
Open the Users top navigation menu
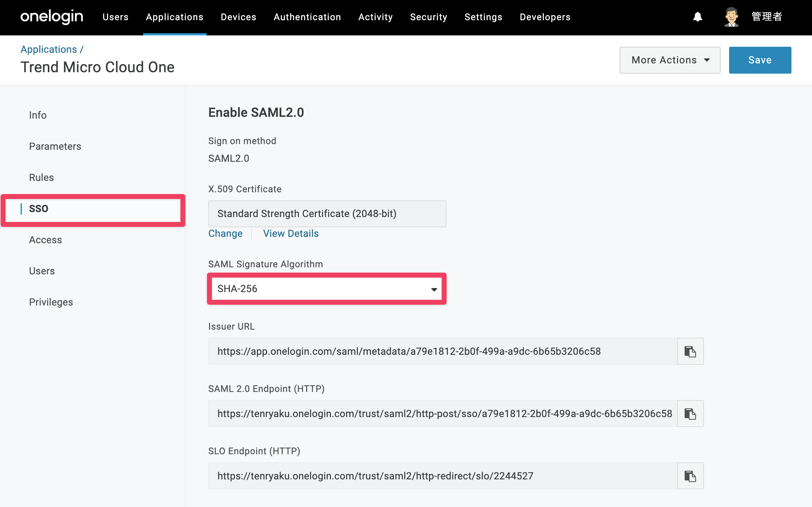115,17
